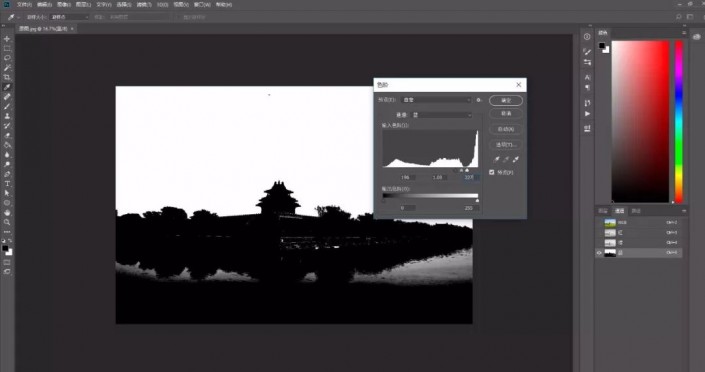Open the Filter menu
This screenshot has height=372, width=705.
point(143,4)
